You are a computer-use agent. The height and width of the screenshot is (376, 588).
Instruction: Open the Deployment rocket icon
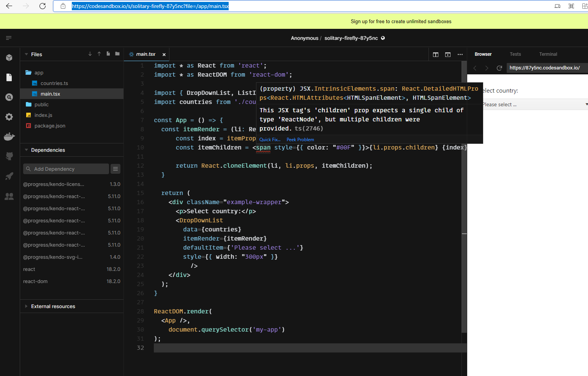pyautogui.click(x=9, y=176)
